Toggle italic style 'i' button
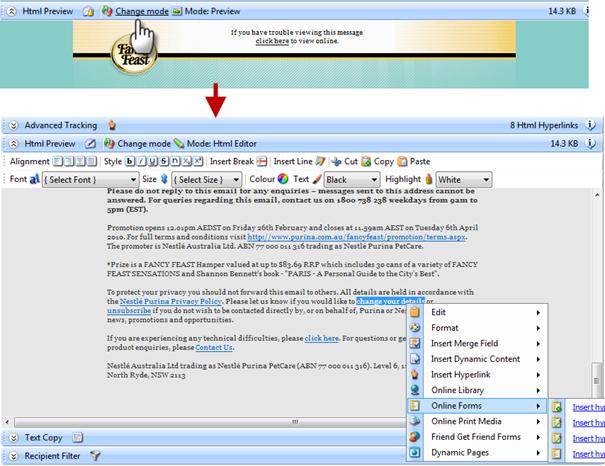The width and height of the screenshot is (605, 466). click(142, 161)
